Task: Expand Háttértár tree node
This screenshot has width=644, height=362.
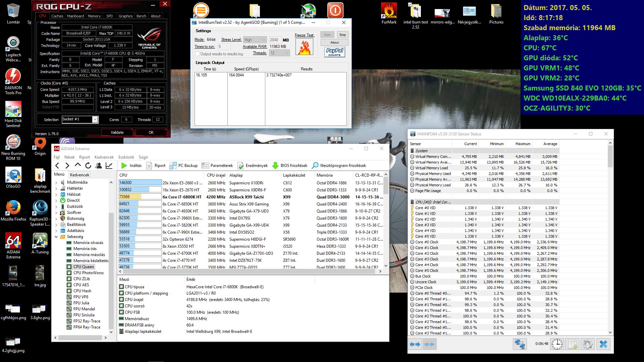Action: (56, 189)
